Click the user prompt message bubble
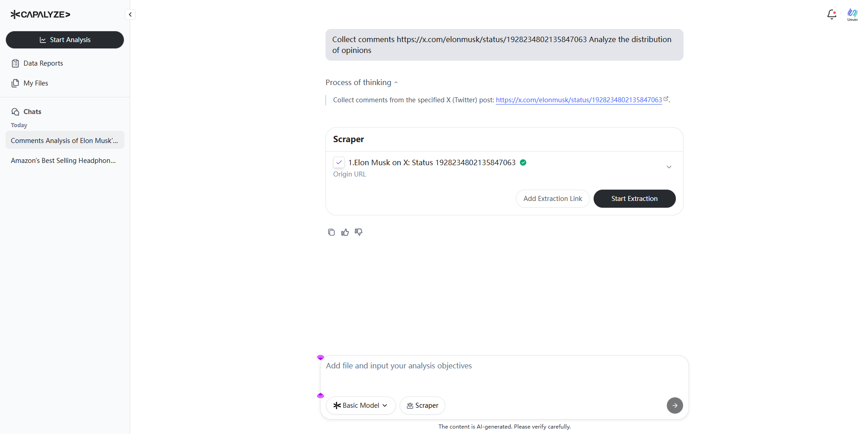 504,45
